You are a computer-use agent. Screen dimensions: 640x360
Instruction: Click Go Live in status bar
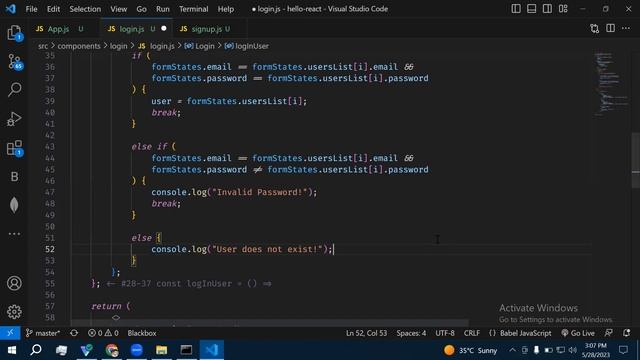pyautogui.click(x=578, y=333)
